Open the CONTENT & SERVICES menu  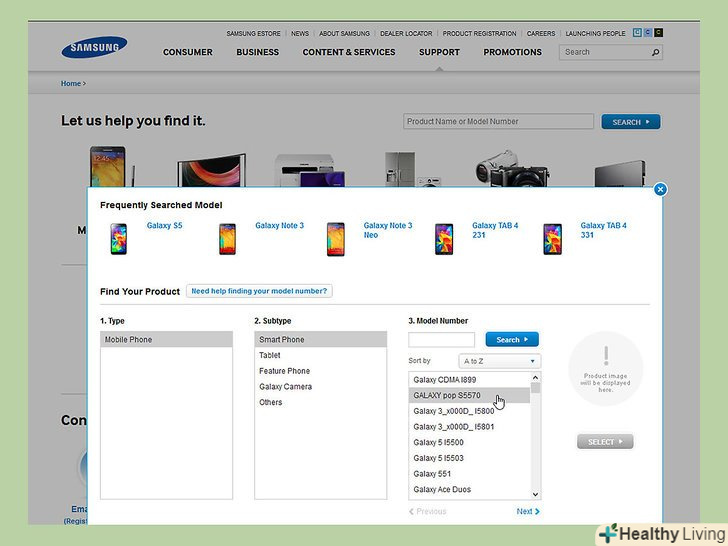click(349, 52)
